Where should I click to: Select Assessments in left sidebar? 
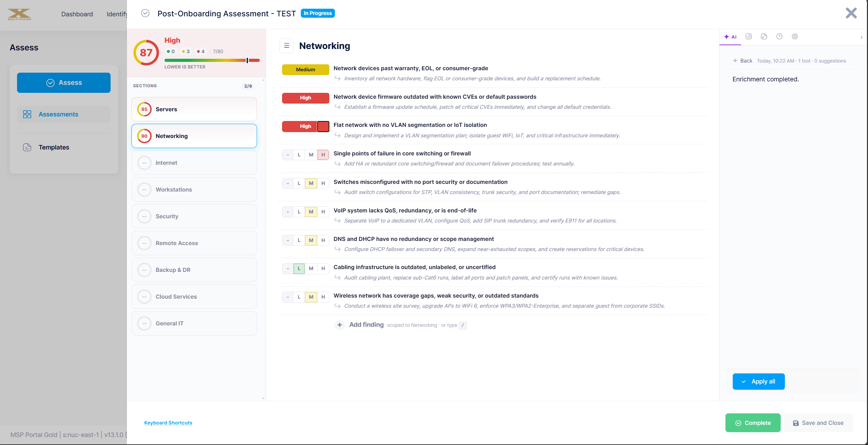(x=64, y=114)
